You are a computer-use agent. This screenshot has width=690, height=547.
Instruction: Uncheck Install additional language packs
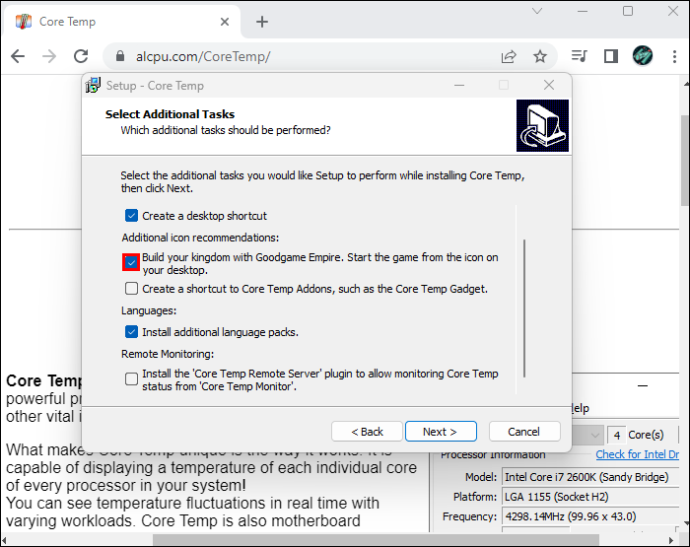(131, 332)
